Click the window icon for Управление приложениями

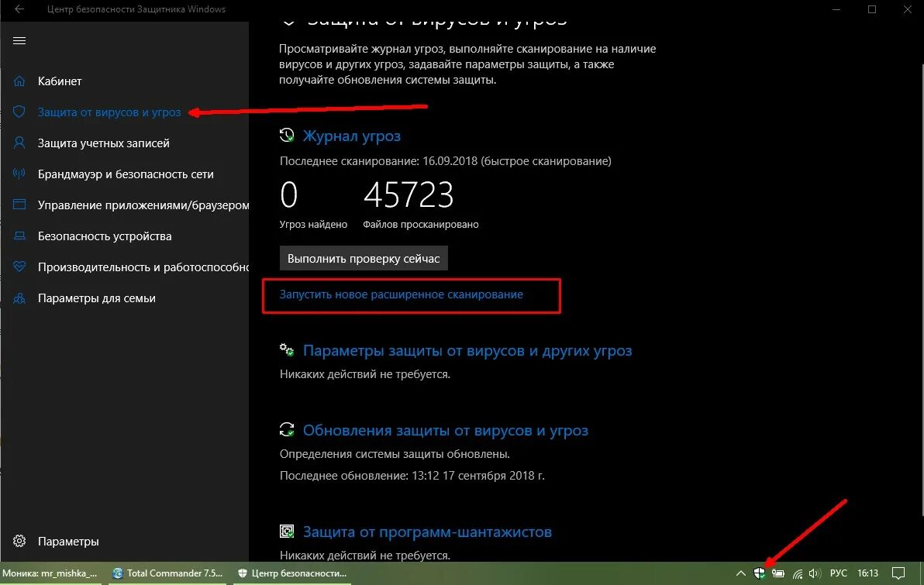click(x=19, y=205)
